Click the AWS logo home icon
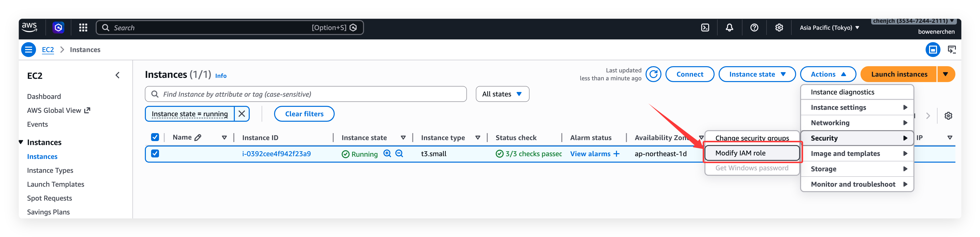This screenshot has height=237, width=980. [29, 27]
